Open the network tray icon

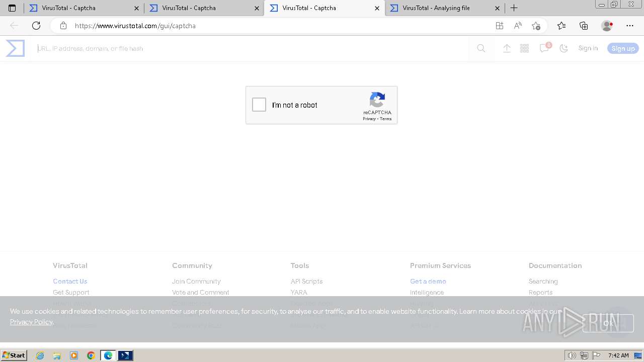click(x=584, y=355)
